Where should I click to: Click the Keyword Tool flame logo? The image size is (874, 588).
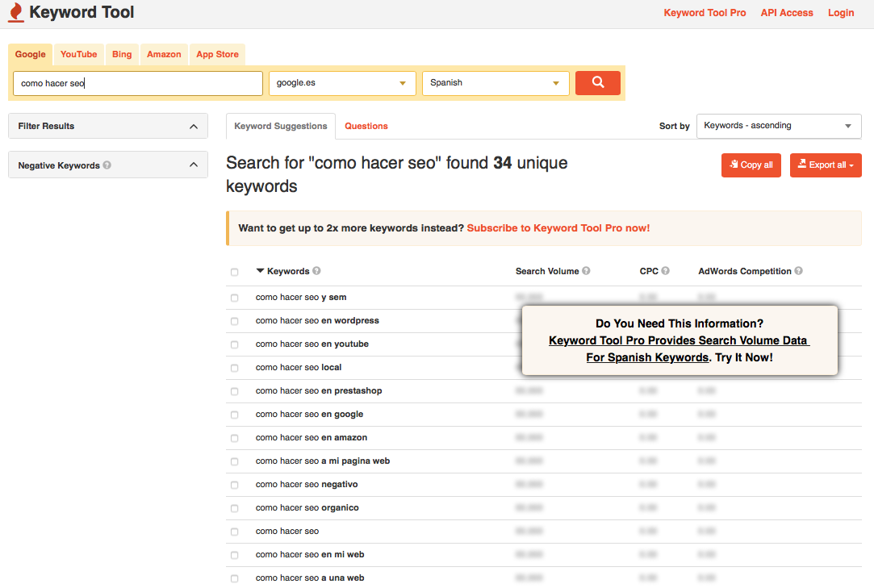[x=16, y=12]
